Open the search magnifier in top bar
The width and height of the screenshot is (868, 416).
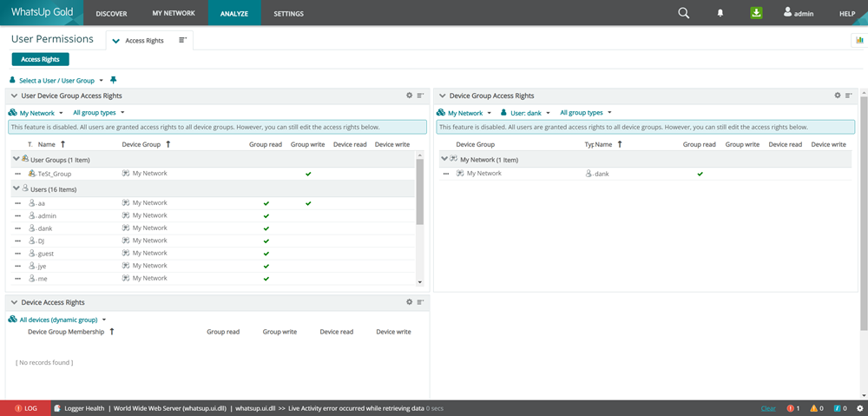tap(684, 13)
